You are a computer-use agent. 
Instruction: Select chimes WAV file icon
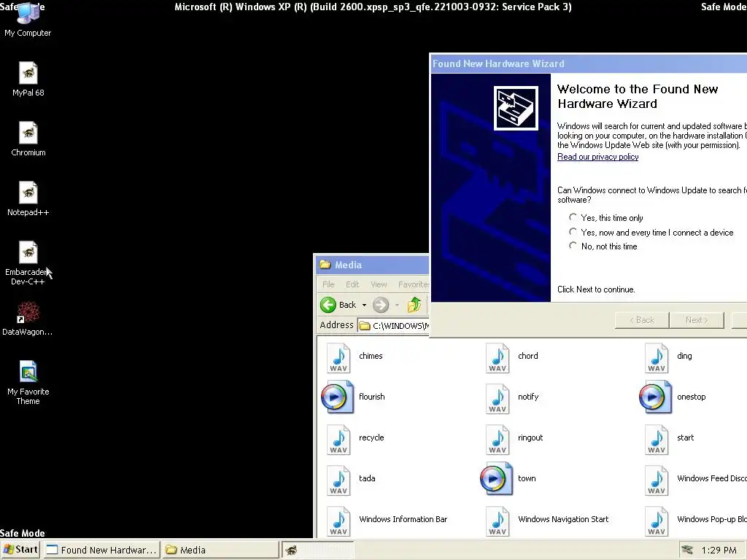[x=338, y=357]
